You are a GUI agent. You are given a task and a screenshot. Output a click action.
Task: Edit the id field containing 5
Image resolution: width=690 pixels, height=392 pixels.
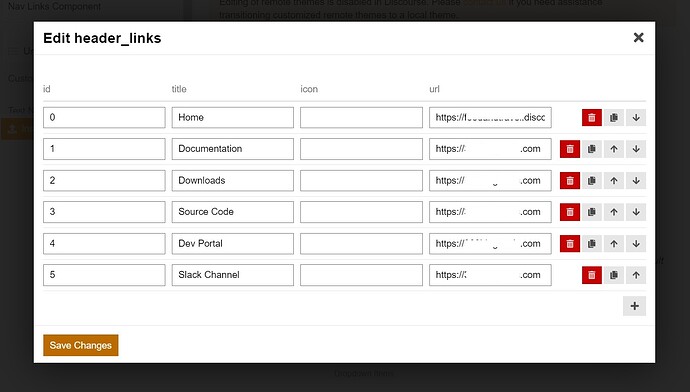[x=104, y=275]
